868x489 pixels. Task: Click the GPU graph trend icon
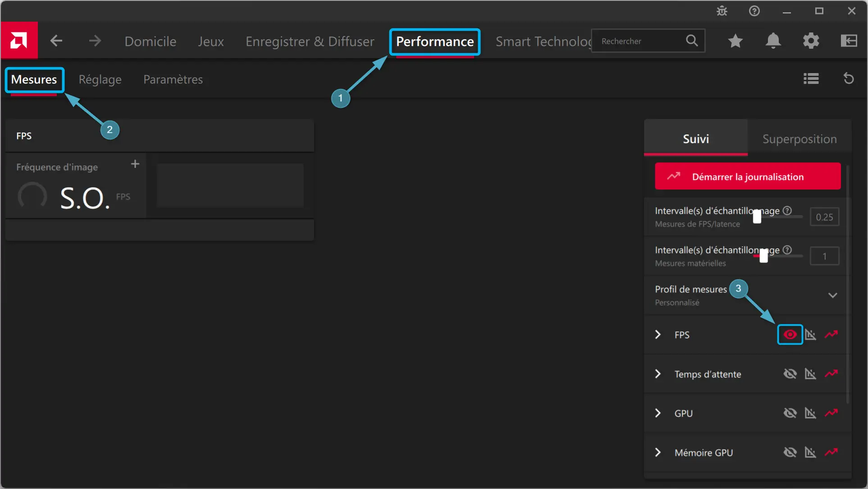[x=831, y=413]
